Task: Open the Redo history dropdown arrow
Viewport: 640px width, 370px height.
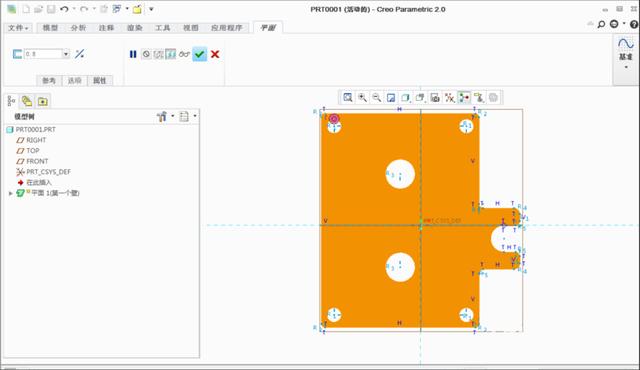Action: tap(94, 9)
